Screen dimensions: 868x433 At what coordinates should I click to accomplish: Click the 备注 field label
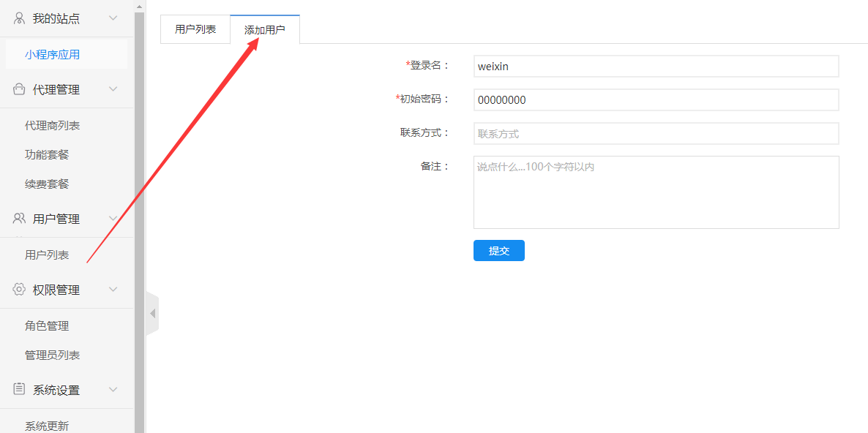[x=435, y=166]
